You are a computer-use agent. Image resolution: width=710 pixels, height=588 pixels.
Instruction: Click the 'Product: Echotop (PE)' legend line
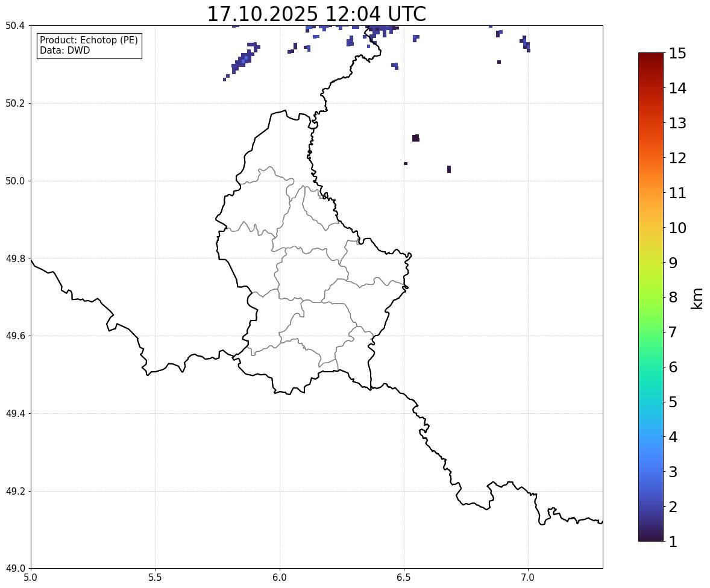89,40
